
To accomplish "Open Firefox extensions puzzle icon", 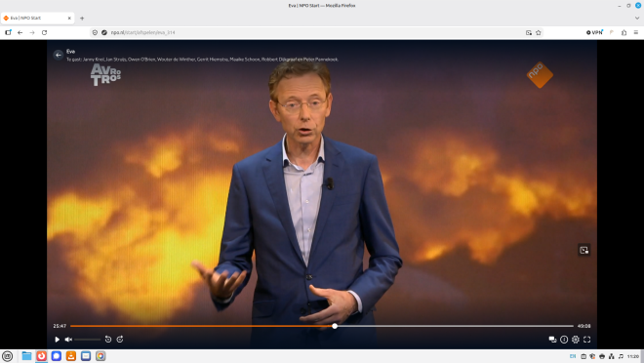I will 624,32.
